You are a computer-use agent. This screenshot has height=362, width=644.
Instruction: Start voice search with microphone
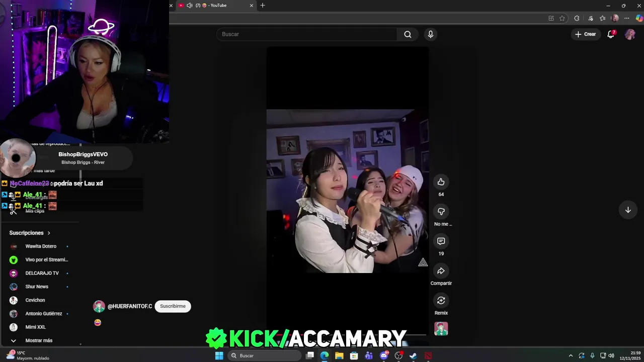[x=430, y=34]
